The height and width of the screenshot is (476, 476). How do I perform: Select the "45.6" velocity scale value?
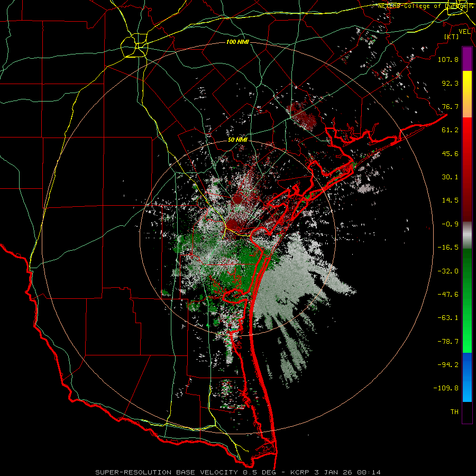[450, 153]
